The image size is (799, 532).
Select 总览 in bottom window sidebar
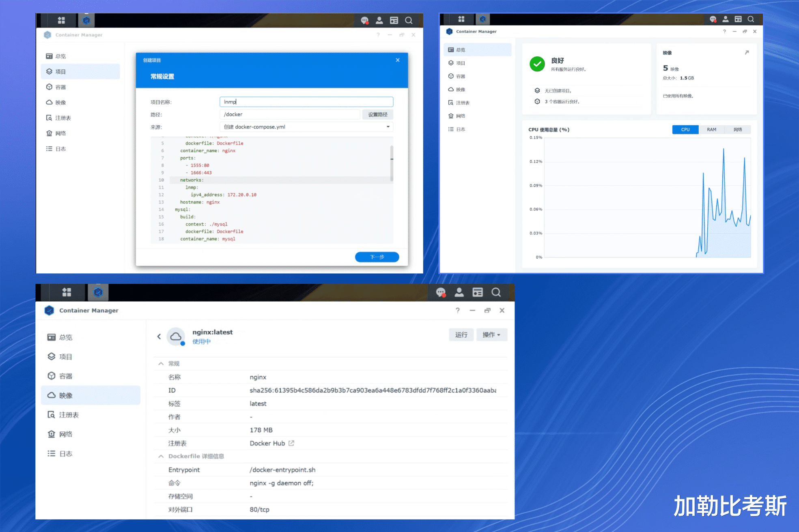[90, 337]
